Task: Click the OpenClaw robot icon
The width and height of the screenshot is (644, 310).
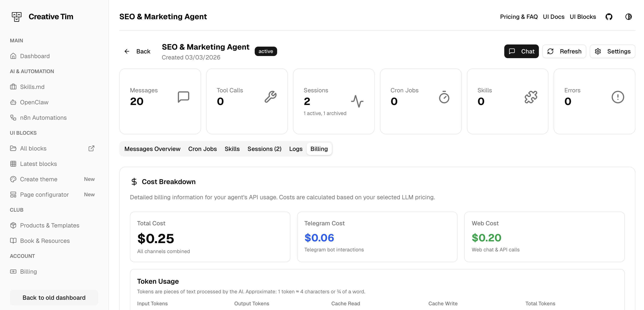Action: click(13, 102)
